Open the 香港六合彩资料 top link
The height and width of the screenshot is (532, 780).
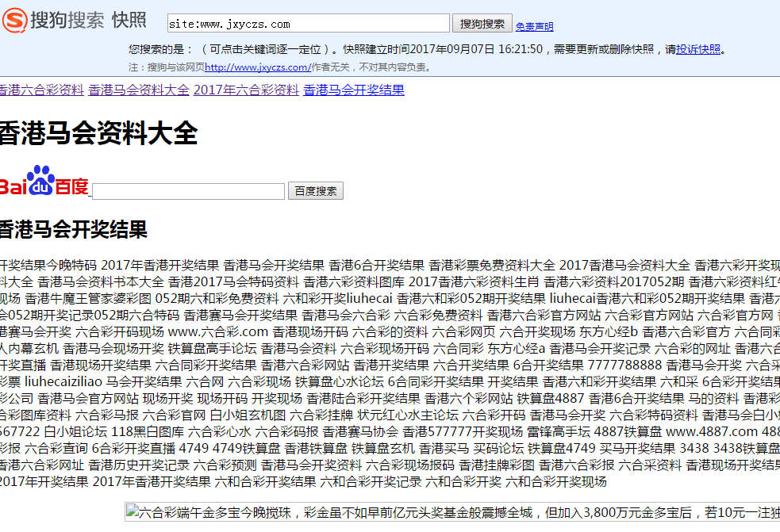[x=41, y=90]
